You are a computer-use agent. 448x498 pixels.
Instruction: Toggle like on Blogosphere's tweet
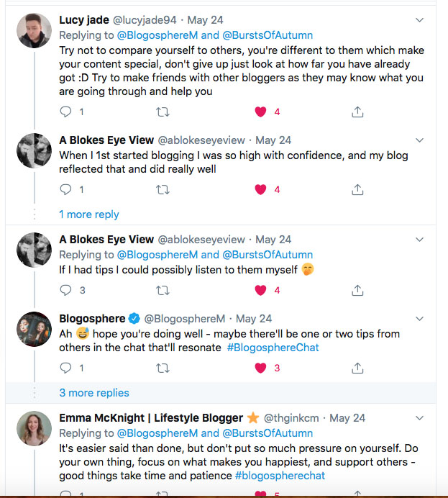(261, 368)
